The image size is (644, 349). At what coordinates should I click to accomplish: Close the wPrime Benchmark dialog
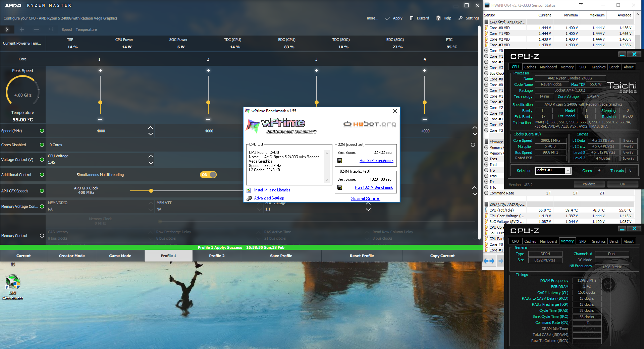pos(395,111)
